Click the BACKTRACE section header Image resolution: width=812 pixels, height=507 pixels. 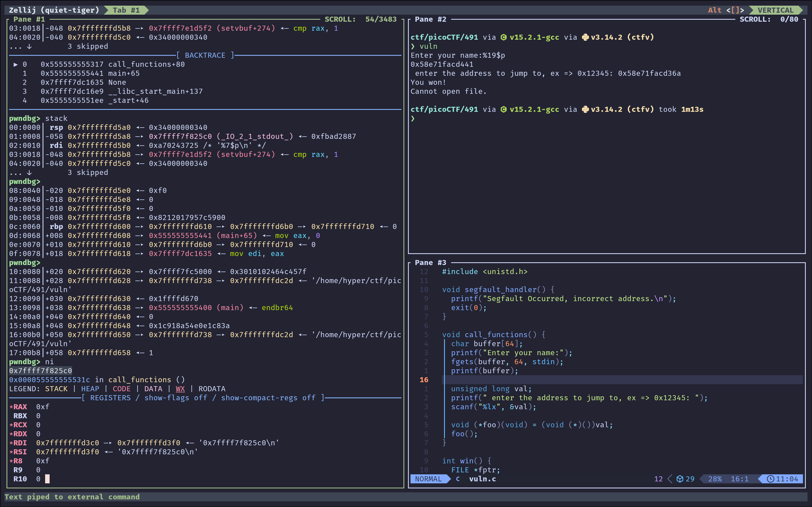pyautogui.click(x=205, y=55)
